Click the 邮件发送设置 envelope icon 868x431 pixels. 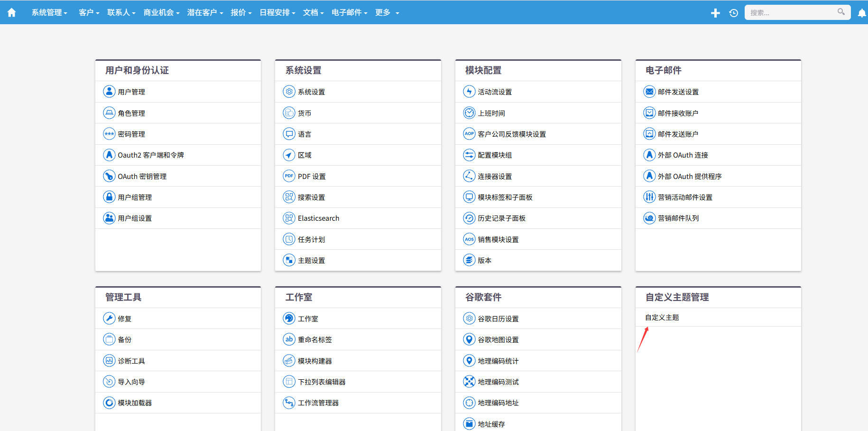coord(649,91)
